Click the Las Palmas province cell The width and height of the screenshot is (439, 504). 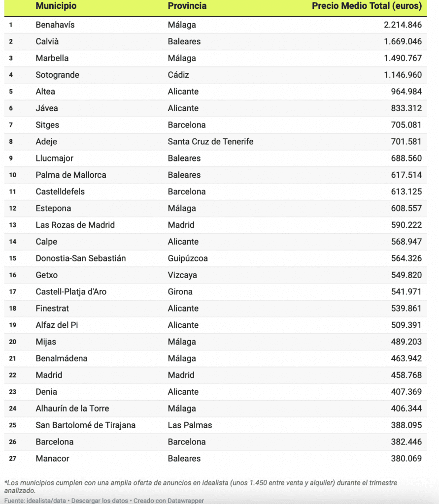click(x=190, y=425)
